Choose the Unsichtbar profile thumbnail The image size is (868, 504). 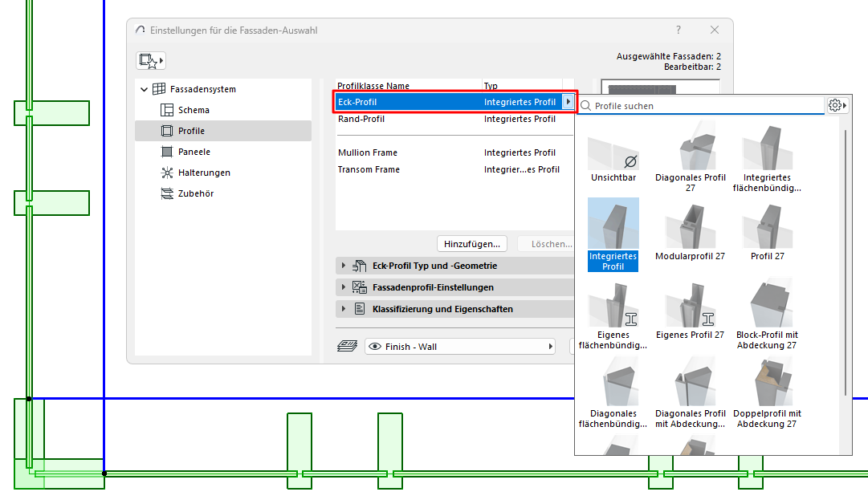point(613,158)
